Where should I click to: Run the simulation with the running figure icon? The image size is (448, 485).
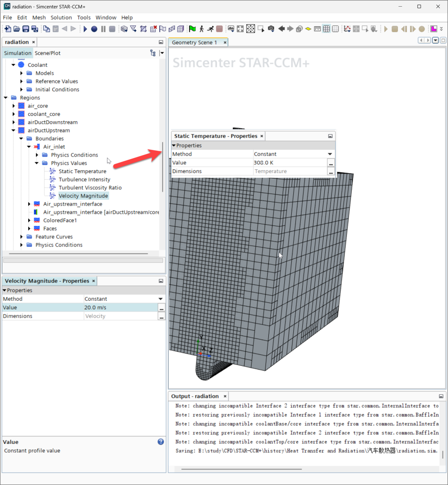(210, 29)
